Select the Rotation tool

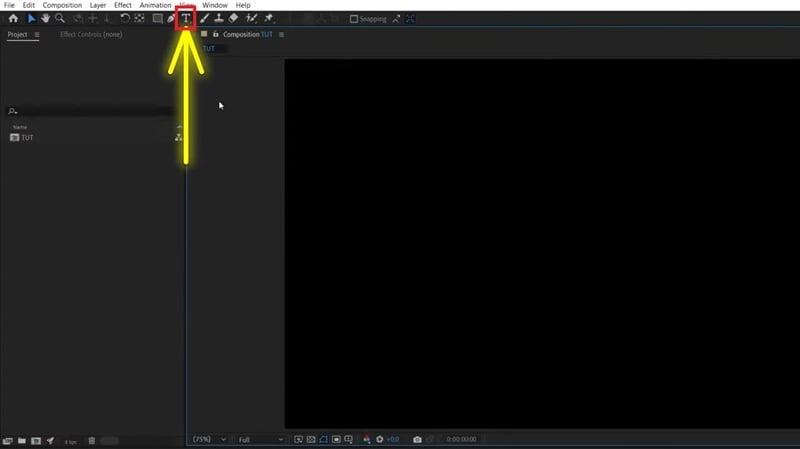click(125, 18)
